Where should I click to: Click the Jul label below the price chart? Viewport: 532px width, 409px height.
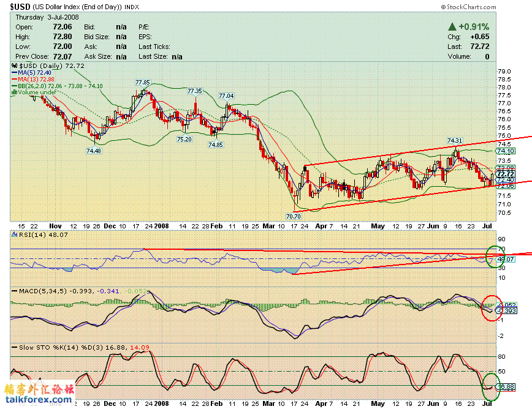tap(487, 226)
